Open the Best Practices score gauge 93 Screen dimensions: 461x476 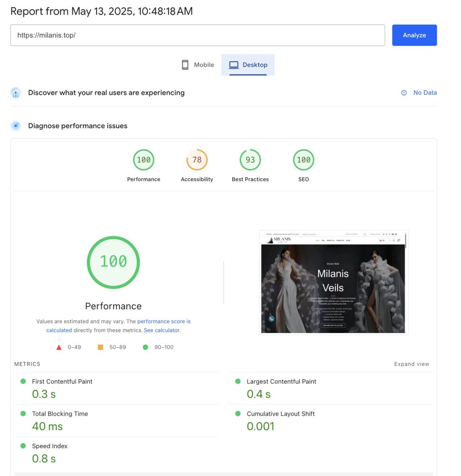250,160
